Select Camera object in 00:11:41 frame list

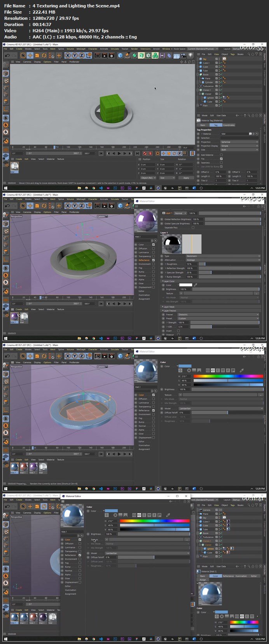click(206, 510)
